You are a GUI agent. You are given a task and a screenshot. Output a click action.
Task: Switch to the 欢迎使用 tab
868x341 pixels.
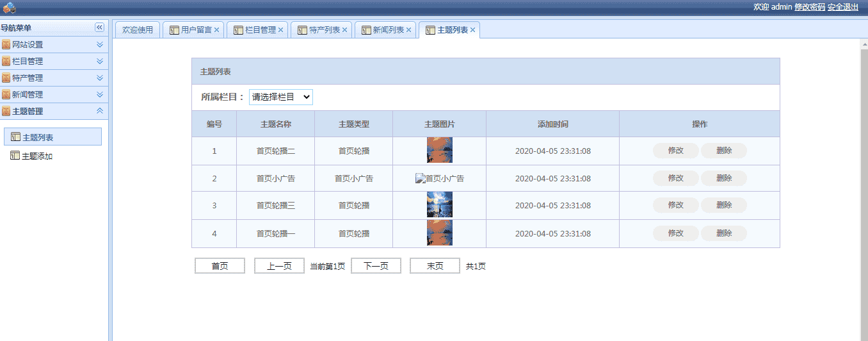tap(138, 30)
